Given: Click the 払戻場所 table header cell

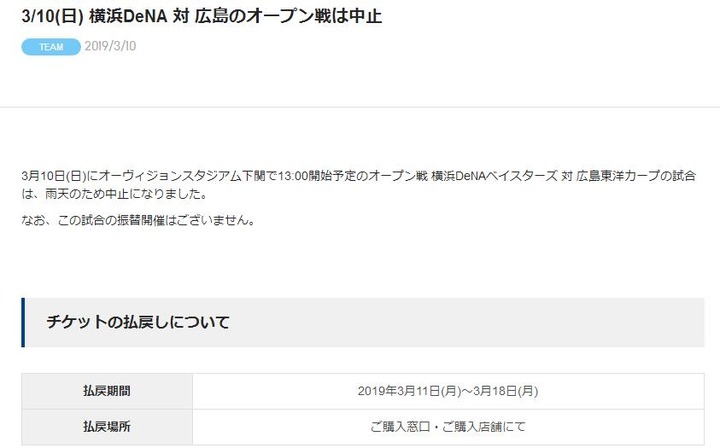Looking at the screenshot, I should [x=107, y=427].
